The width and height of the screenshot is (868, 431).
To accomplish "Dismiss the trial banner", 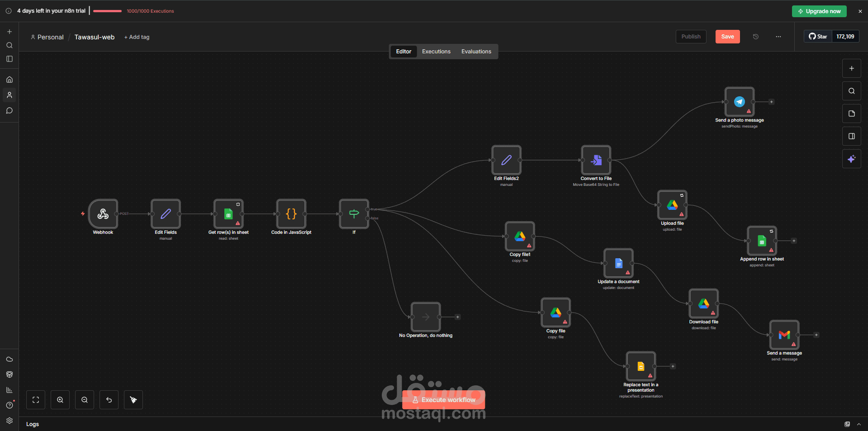I will tap(860, 11).
